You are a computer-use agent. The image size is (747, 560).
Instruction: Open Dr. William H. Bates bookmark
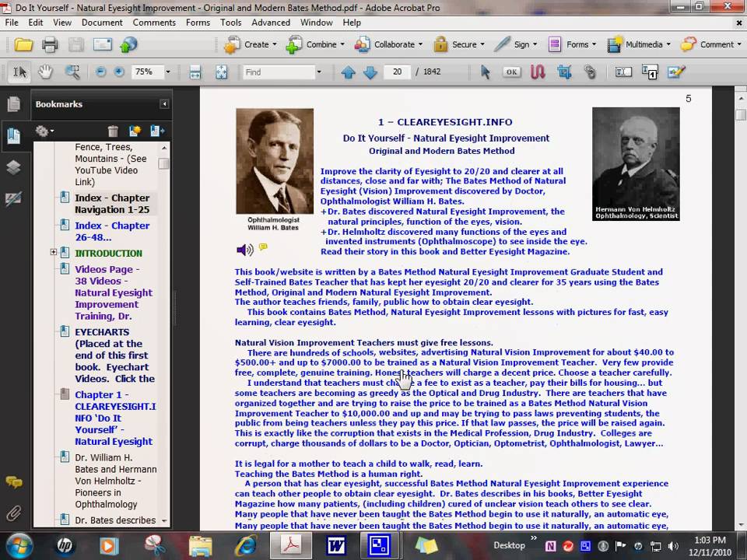pyautogui.click(x=115, y=481)
